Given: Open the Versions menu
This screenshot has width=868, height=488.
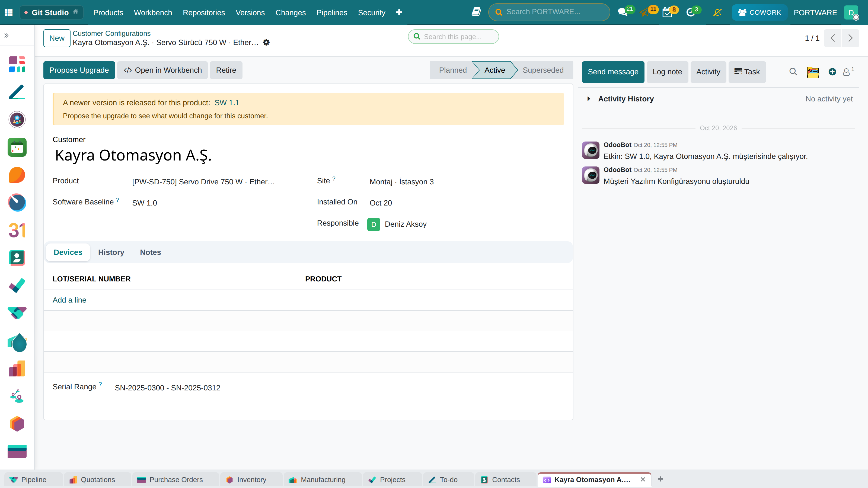Looking at the screenshot, I should (250, 12).
